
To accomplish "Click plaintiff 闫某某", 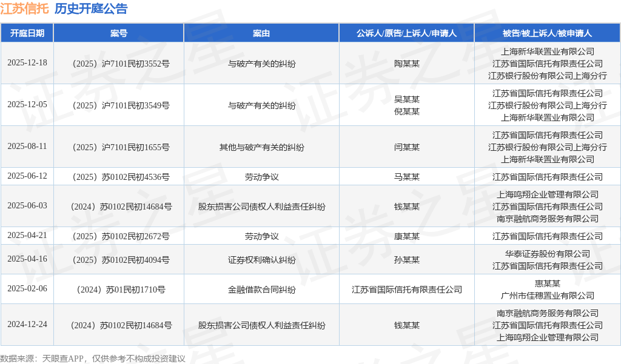I will tap(407, 147).
